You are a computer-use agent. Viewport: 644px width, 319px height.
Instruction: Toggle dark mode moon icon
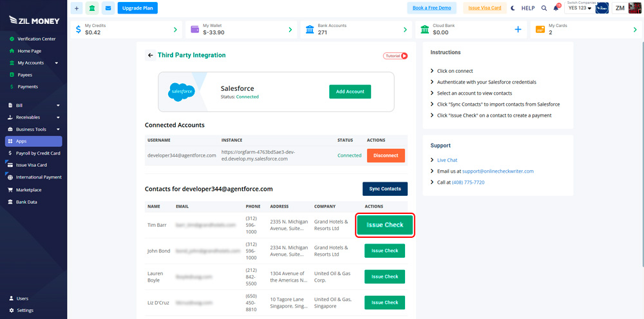click(x=513, y=8)
